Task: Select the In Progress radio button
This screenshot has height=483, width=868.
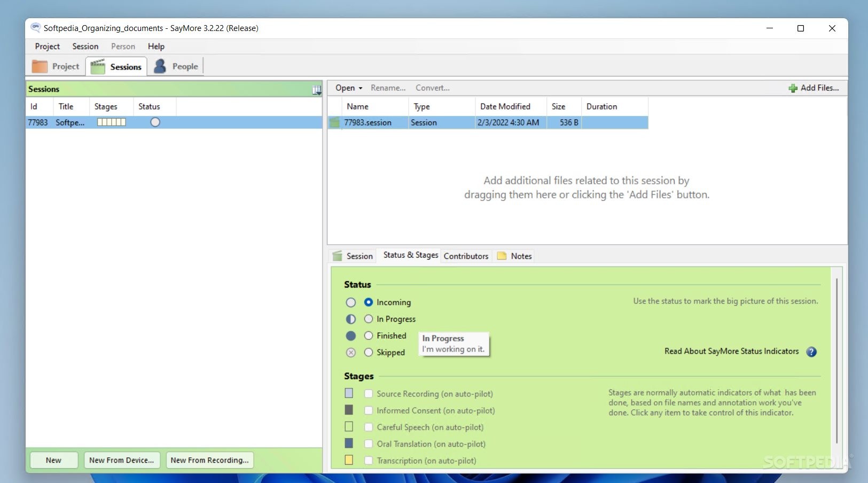Action: click(369, 319)
